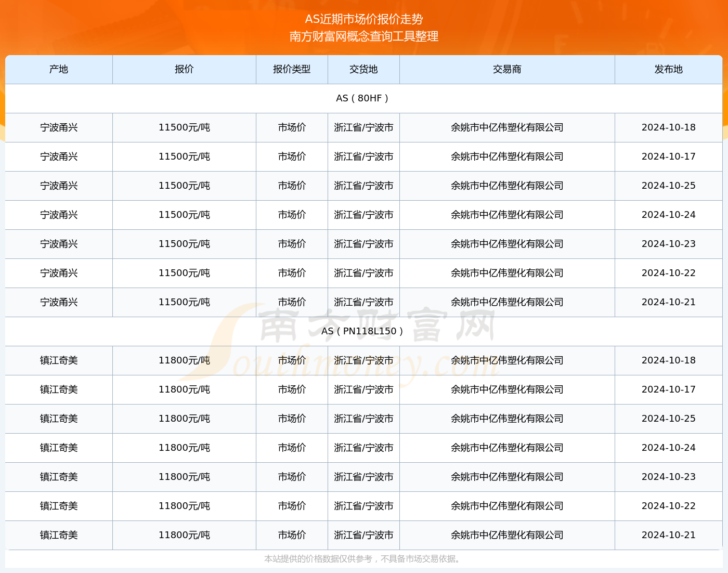The width and height of the screenshot is (728, 573).
Task: Click date 2024-10-18 in 宁波甬兴 row
Action: [x=668, y=127]
